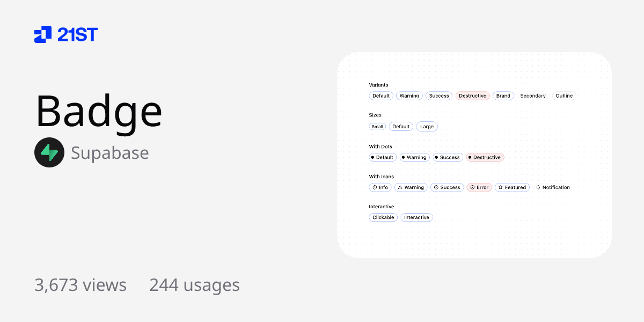Click the 21ST logo in the corner

click(65, 34)
